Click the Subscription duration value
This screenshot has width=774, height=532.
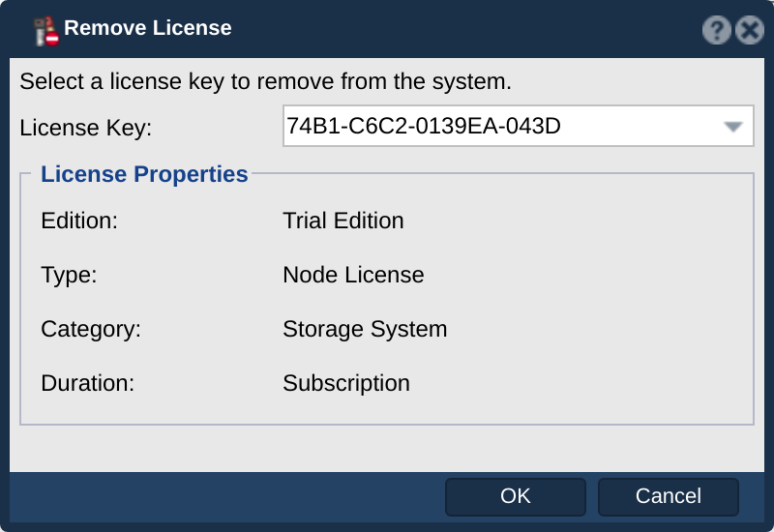point(346,383)
